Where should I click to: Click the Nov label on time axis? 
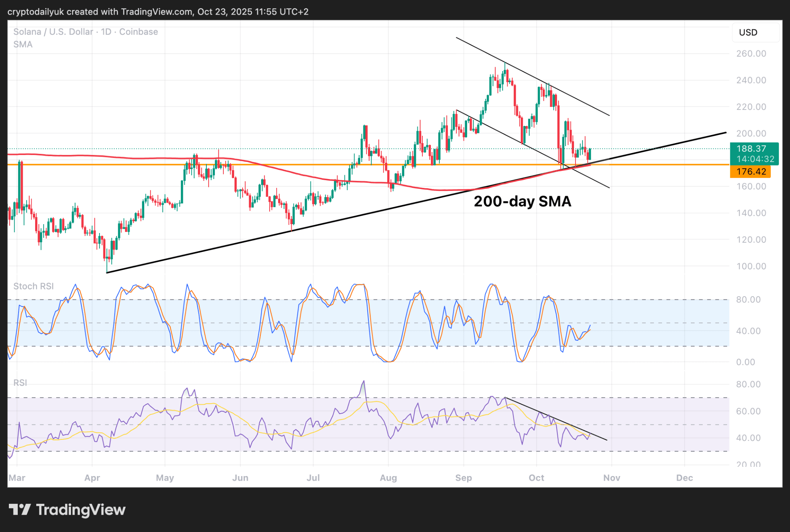click(611, 478)
